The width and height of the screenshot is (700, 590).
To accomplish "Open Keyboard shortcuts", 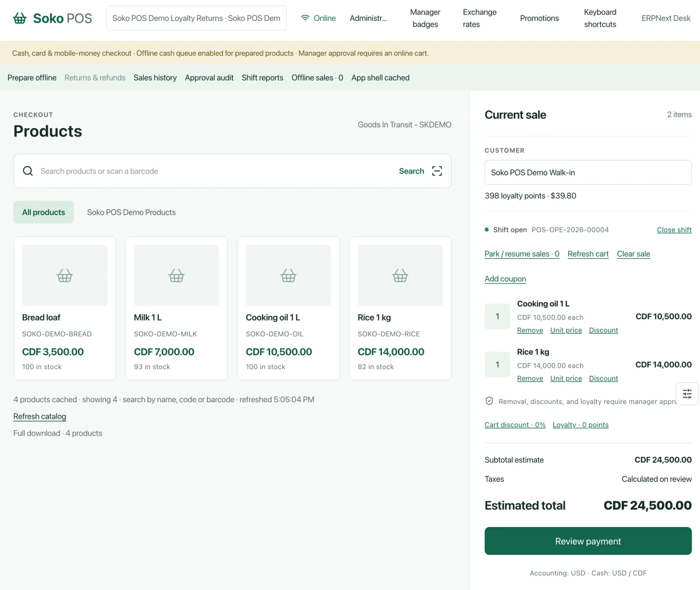I will [600, 18].
